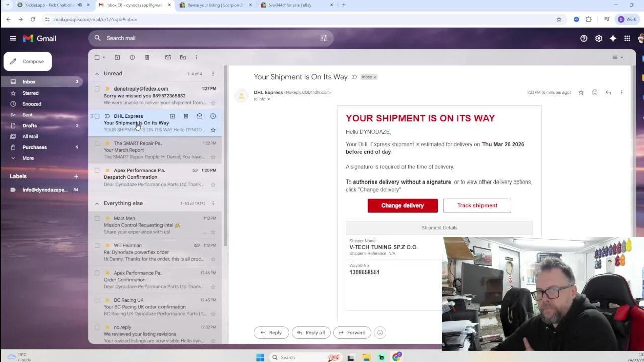Open the Gemini sparkle icon
Screen dimensions: 644x362
pos(613,38)
